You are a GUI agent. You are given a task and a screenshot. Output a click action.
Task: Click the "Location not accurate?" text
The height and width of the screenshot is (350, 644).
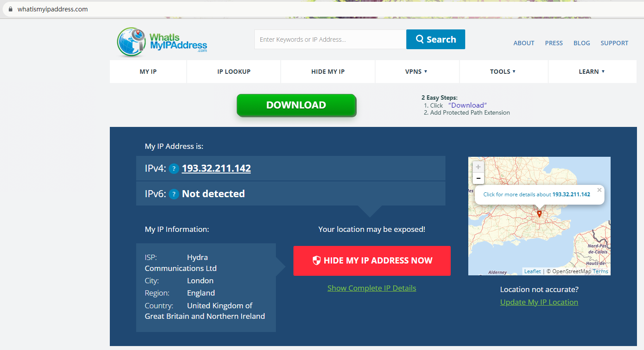[539, 290]
